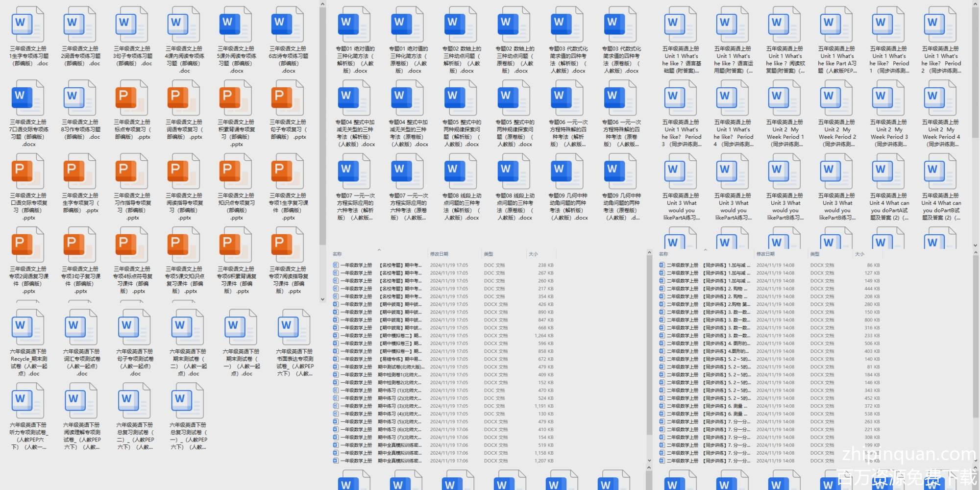Open the 三年级语文上册 1生字专项练习题 Word file
Screen dimensions: 980x490
[28, 24]
